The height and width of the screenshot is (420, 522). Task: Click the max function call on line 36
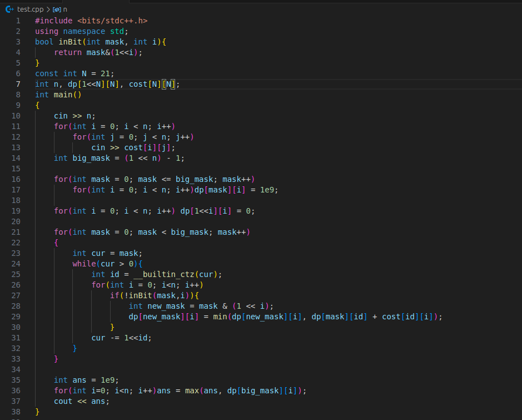tap(192, 391)
